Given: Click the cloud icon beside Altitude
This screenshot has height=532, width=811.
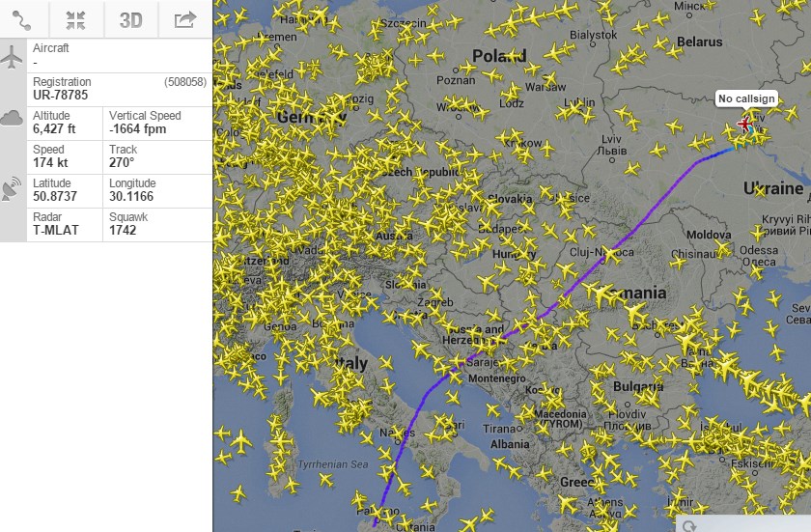Looking at the screenshot, I should click(13, 119).
